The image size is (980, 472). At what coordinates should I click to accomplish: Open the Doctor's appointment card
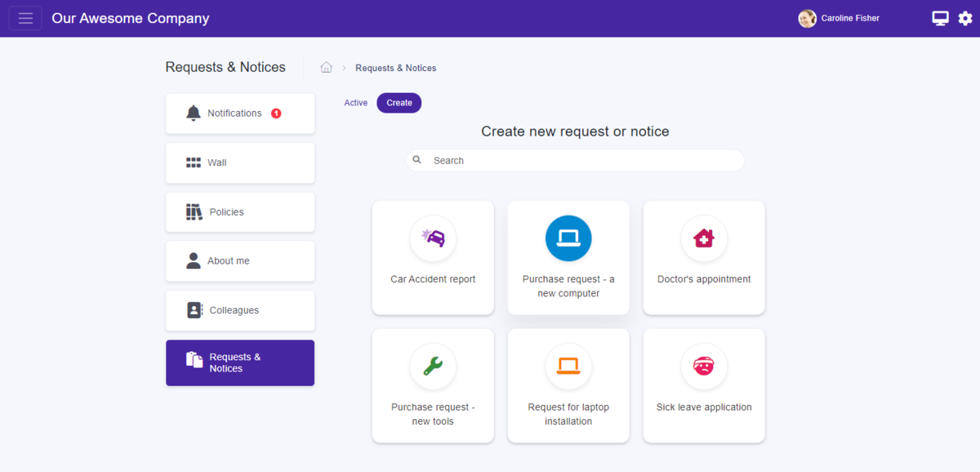(x=704, y=258)
